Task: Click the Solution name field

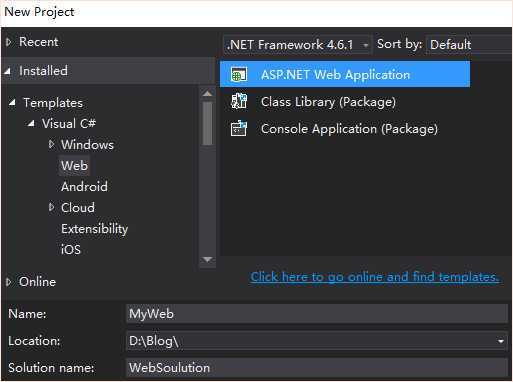Action: (317, 368)
